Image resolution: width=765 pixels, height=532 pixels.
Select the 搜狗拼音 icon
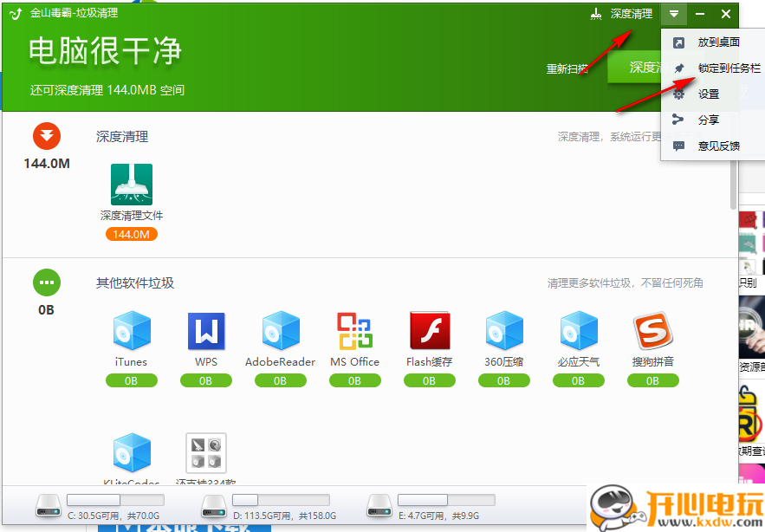coord(652,330)
